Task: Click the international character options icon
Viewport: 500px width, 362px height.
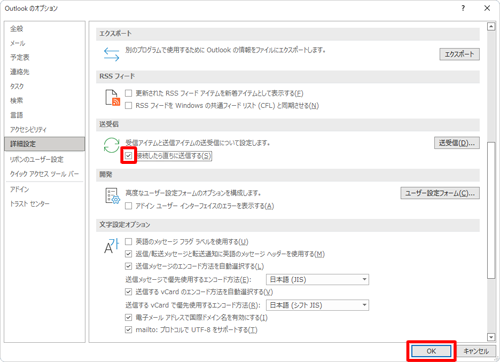Action: [111, 246]
